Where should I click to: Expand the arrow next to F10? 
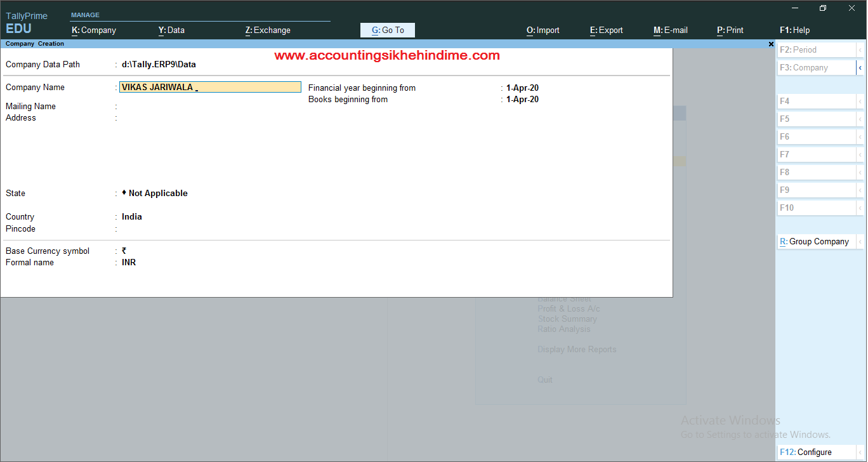coord(860,208)
